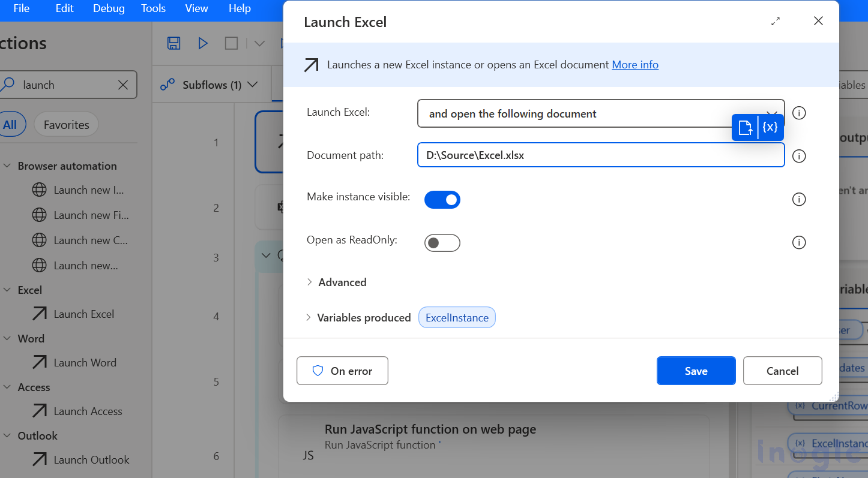Image resolution: width=868 pixels, height=478 pixels.
Task: Click the On error shield icon
Action: click(x=318, y=371)
